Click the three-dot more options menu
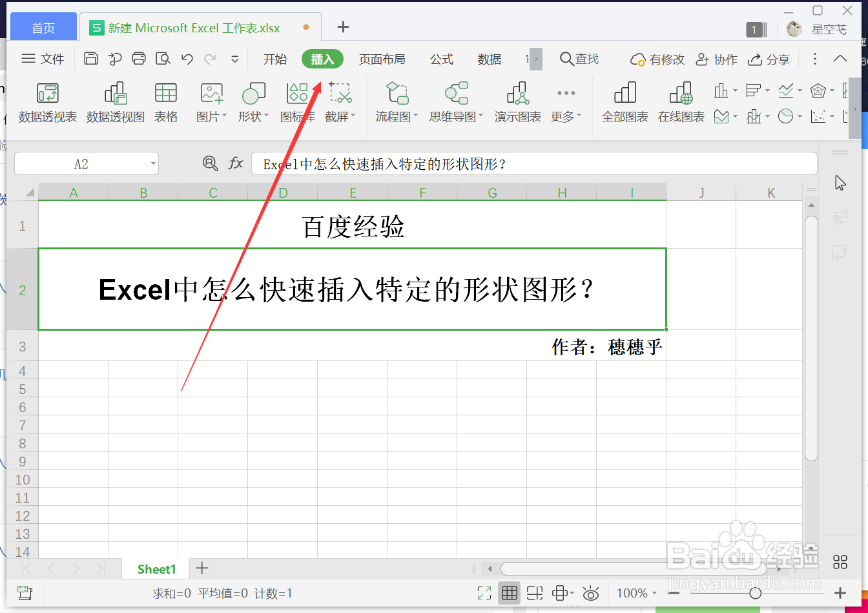868x613 pixels. (815, 59)
